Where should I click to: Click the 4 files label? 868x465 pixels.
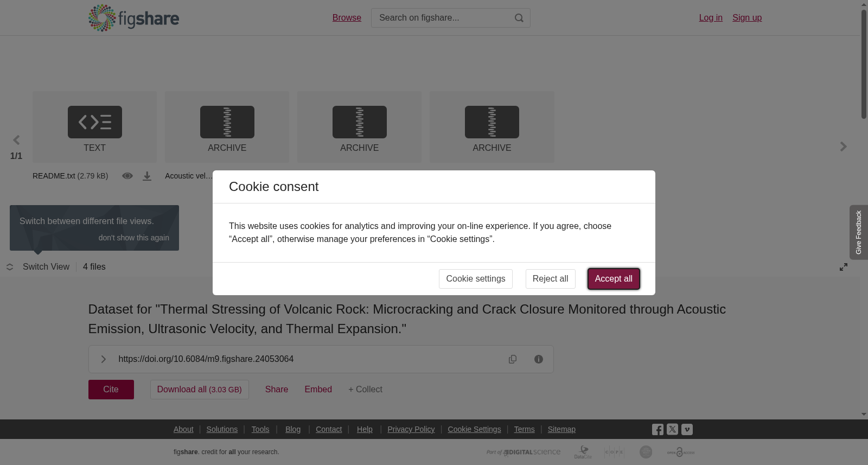coord(94,267)
